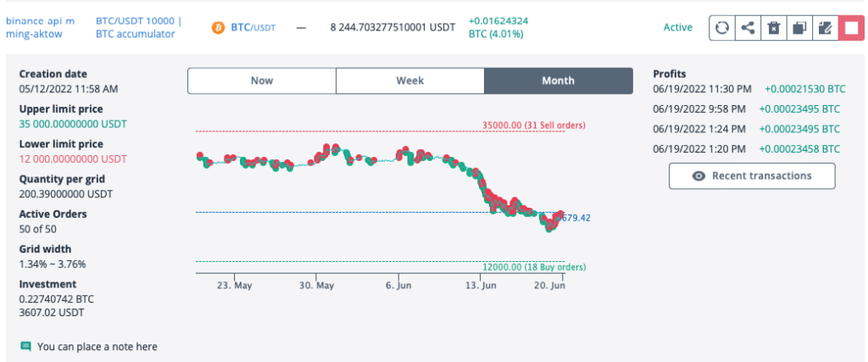Select the Week chart tab

click(x=410, y=81)
